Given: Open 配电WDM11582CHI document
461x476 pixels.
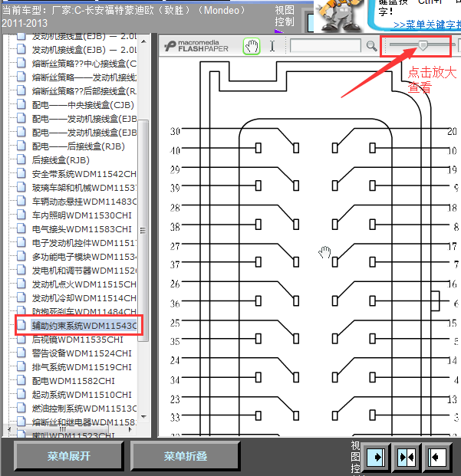Looking at the screenshot, I should [73, 381].
